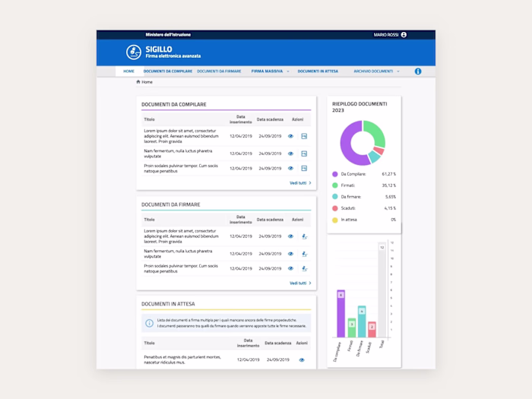The height and width of the screenshot is (399, 532).
Task: View the Proin sodales document in Documenti da compilare
Action: (290, 168)
